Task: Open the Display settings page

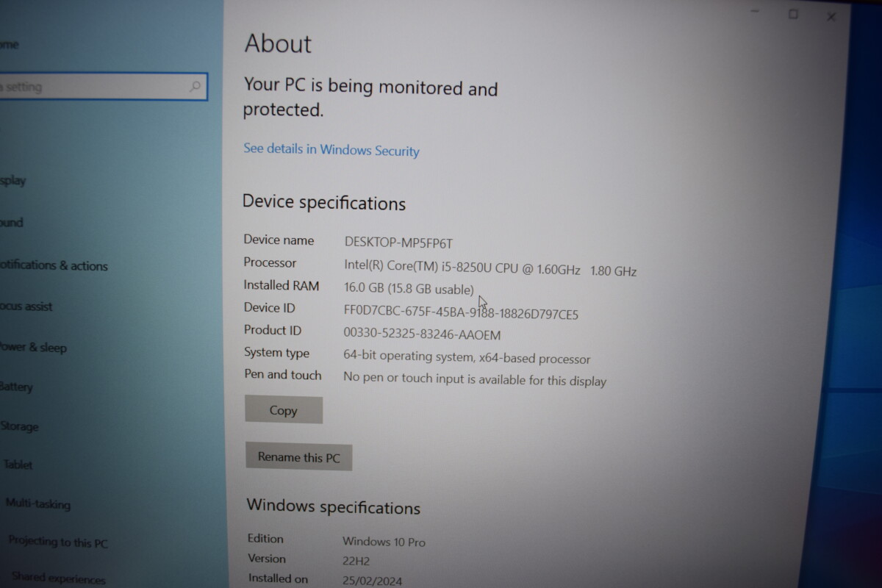Action: click(13, 180)
